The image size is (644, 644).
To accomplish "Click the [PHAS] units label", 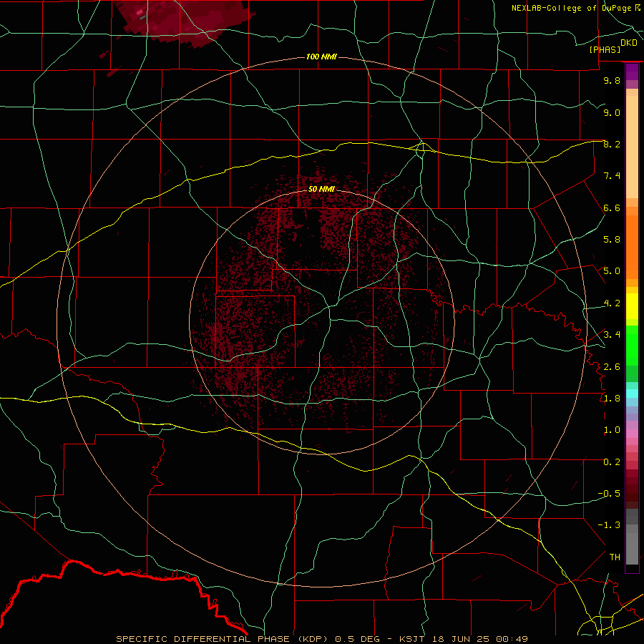I will 605,49.
